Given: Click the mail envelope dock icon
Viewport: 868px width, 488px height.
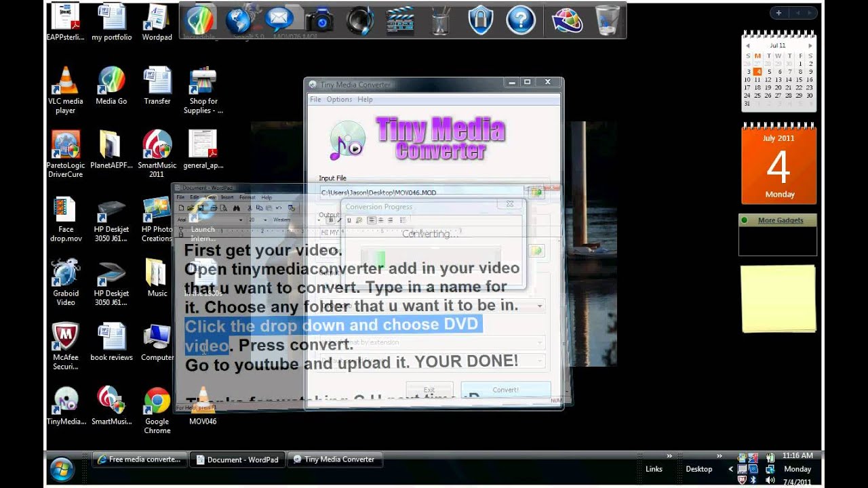Looking at the screenshot, I should pyautogui.click(x=279, y=20).
